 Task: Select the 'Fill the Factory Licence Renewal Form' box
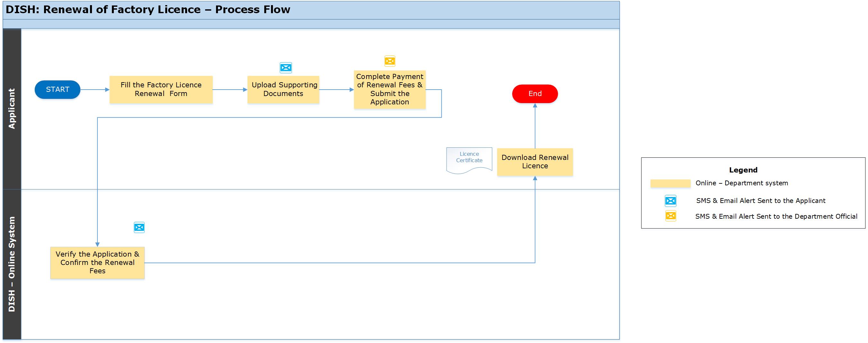click(161, 90)
